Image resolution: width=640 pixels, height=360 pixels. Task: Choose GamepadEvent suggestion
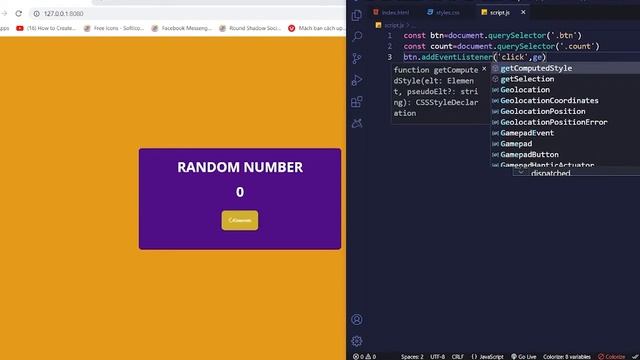click(x=565, y=133)
